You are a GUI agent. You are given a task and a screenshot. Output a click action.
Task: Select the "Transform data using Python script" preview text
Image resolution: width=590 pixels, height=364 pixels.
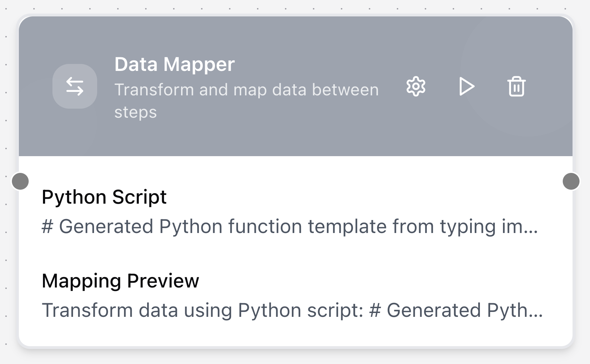pyautogui.click(x=203, y=310)
